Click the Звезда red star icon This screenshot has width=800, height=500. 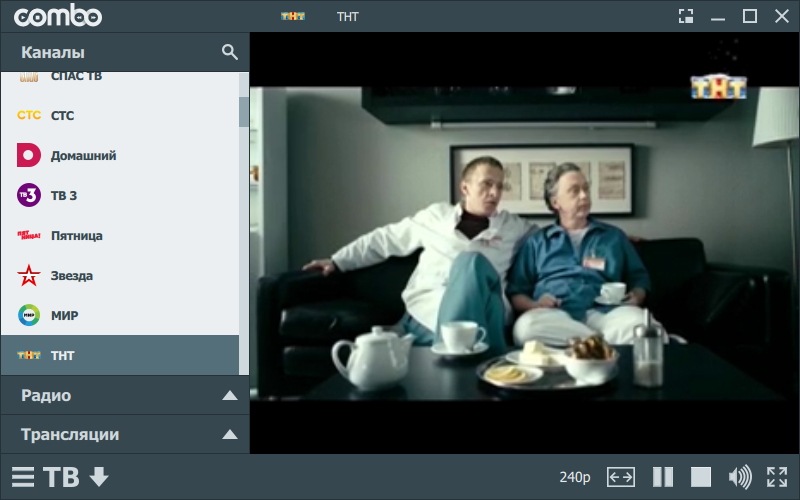tap(29, 276)
